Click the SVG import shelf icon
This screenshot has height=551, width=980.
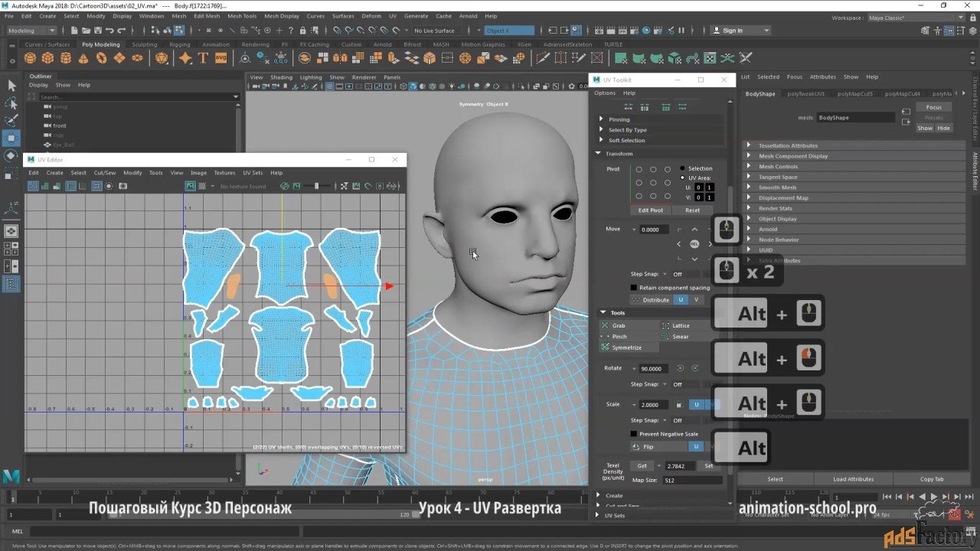point(220,58)
